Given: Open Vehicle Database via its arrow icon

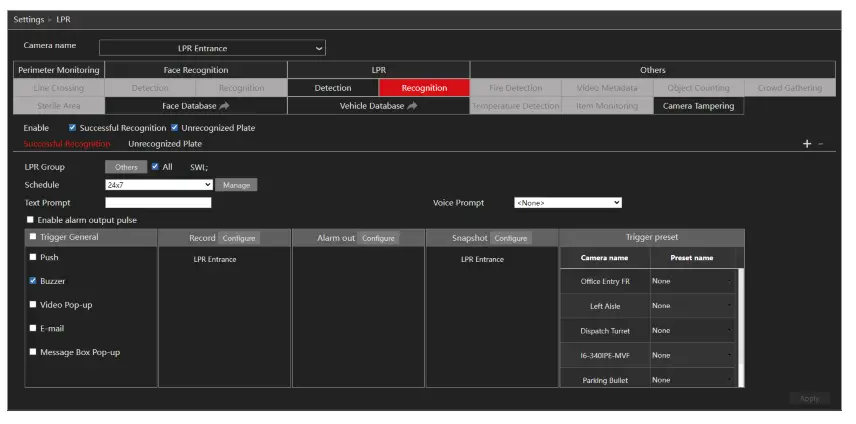Looking at the screenshot, I should coord(410,106).
